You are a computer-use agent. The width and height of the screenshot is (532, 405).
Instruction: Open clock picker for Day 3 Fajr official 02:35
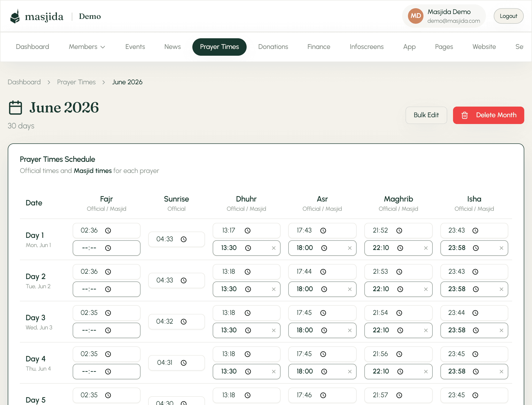click(x=108, y=313)
